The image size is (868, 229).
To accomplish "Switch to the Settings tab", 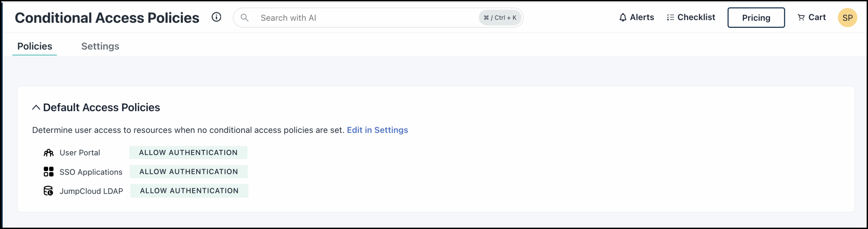I will pos(100,46).
